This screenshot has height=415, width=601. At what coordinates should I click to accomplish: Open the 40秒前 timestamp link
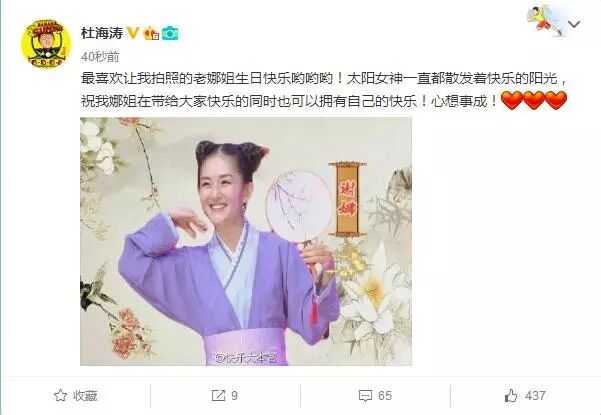(x=100, y=57)
